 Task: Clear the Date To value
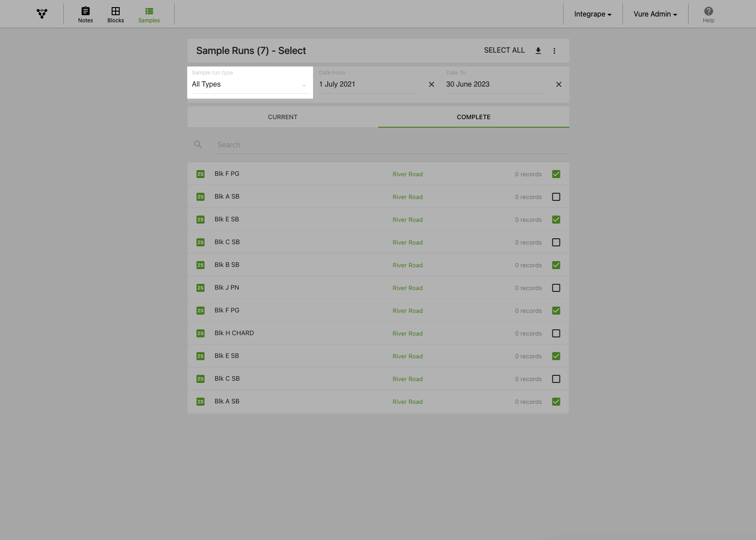[x=559, y=84]
